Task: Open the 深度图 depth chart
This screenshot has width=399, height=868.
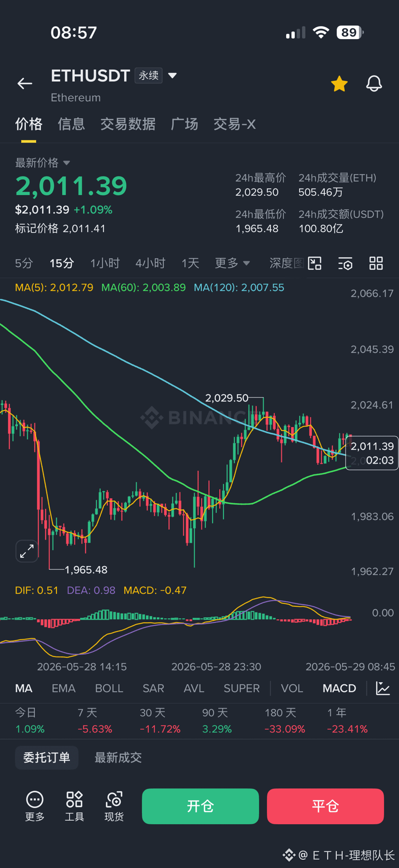Action: tap(287, 263)
